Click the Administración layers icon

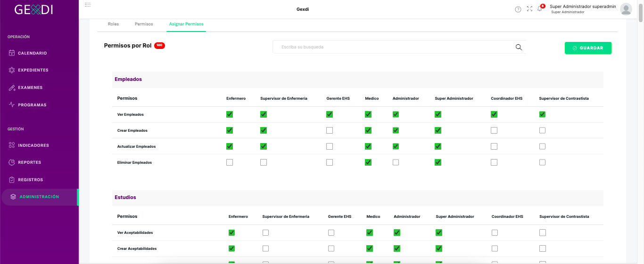[x=13, y=197]
